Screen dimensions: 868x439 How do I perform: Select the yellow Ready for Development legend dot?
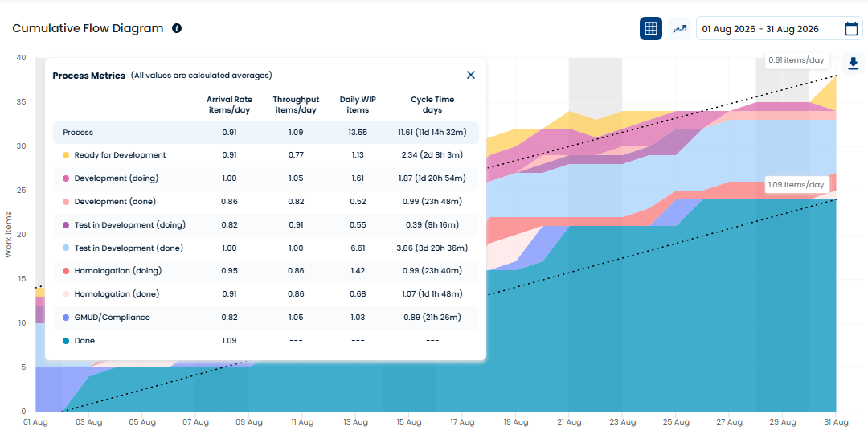[x=66, y=155]
